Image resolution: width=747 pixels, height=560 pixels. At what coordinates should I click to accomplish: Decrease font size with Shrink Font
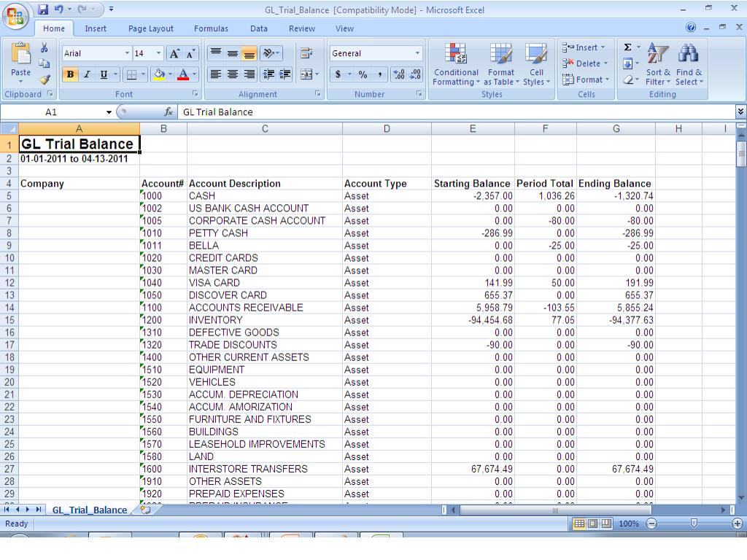click(190, 53)
